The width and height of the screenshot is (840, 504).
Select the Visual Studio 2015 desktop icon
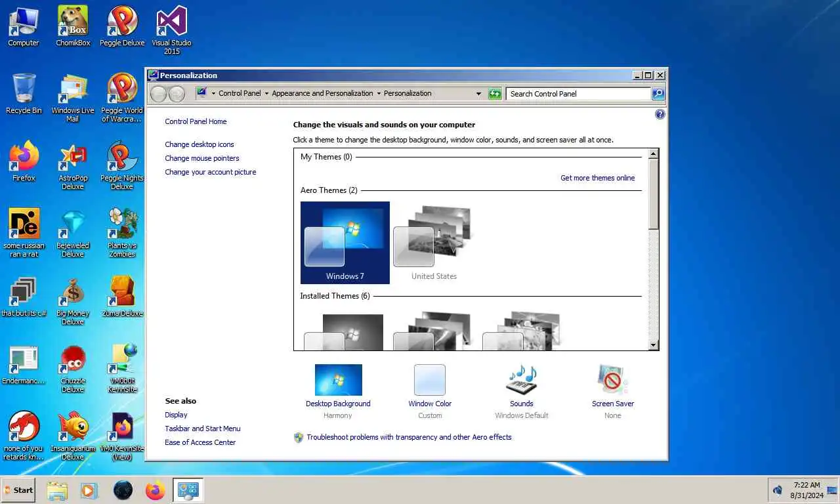172,30
